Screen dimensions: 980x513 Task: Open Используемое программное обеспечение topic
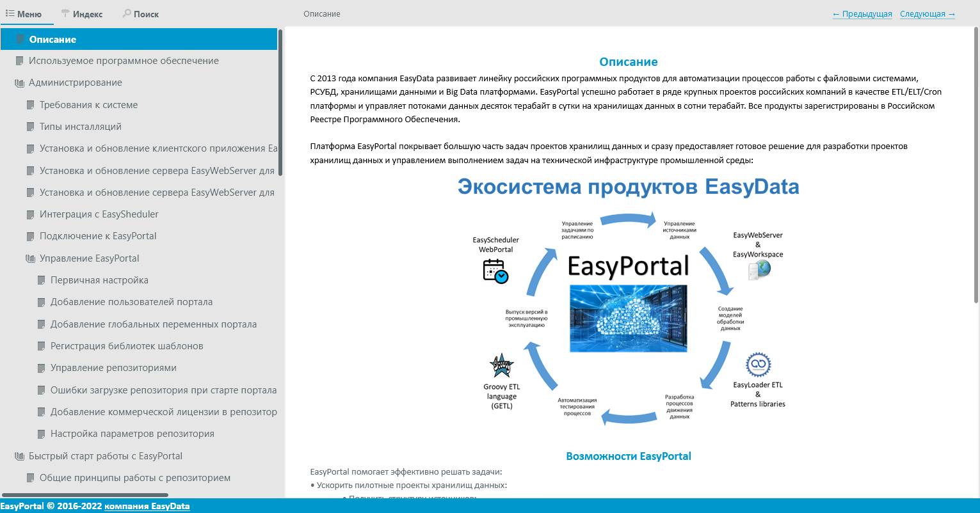124,61
